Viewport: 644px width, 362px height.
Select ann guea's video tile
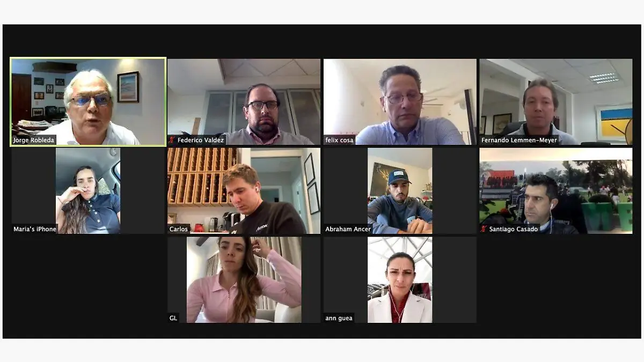click(400, 280)
